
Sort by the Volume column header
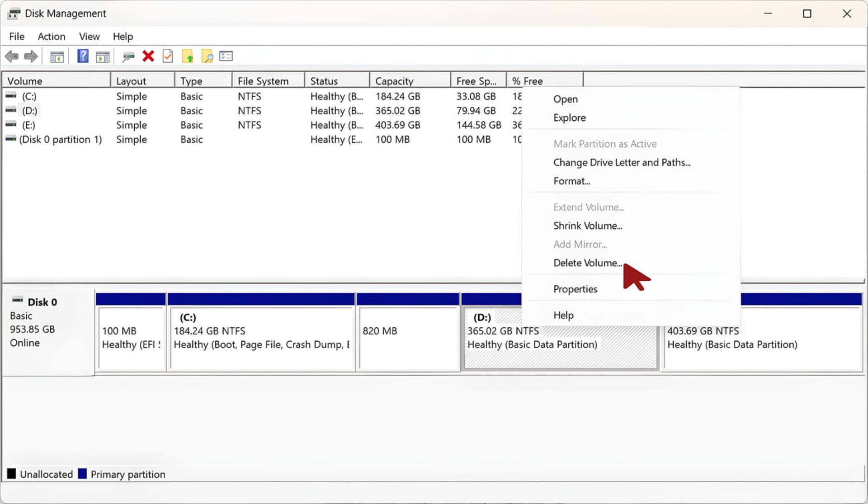tap(57, 81)
